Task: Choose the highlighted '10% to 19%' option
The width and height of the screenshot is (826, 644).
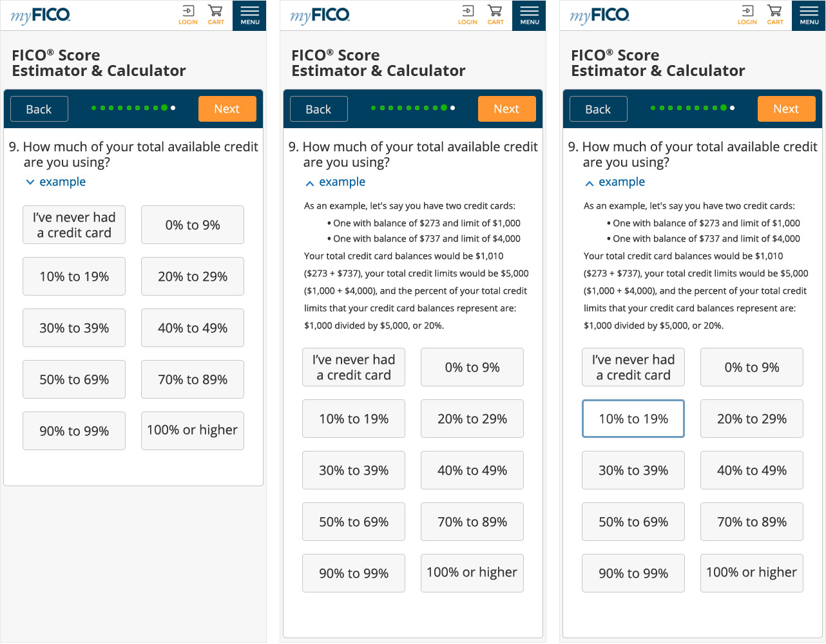Action: [633, 419]
